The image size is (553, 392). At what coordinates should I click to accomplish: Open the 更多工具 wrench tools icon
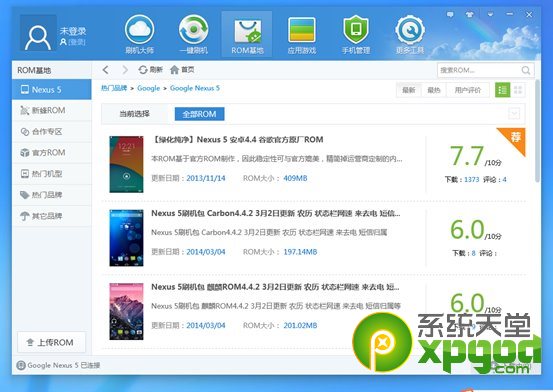(410, 30)
